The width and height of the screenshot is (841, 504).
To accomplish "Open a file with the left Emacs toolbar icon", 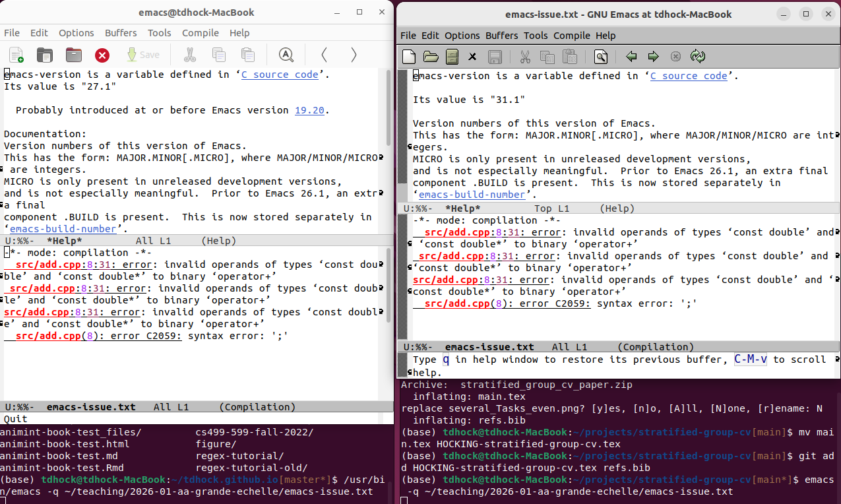I will (x=44, y=55).
